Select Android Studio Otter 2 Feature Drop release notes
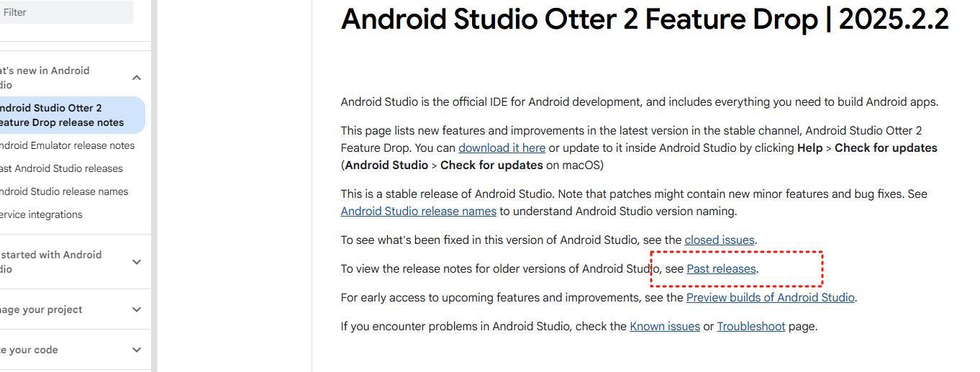Screen dimensions: 980x372 coord(72,115)
